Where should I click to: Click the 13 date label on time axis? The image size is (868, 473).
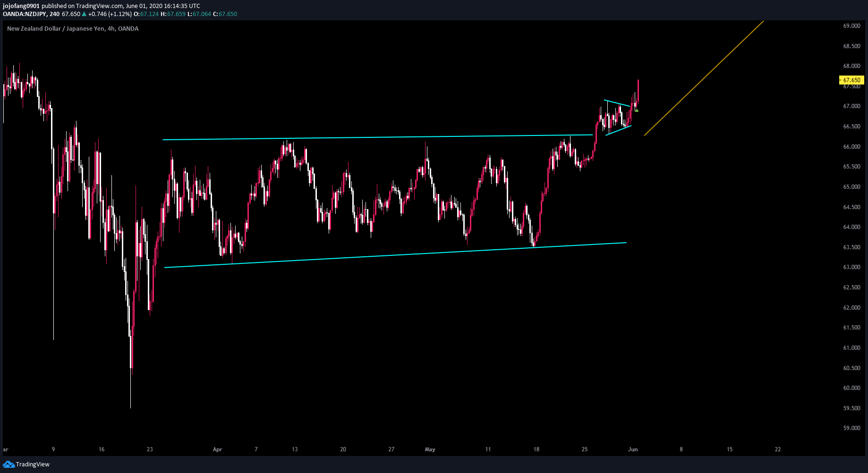(295, 449)
